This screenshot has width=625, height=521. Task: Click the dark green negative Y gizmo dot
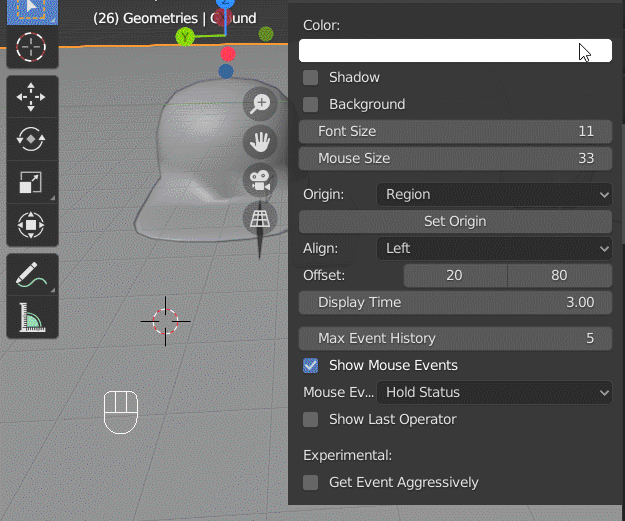tap(266, 34)
